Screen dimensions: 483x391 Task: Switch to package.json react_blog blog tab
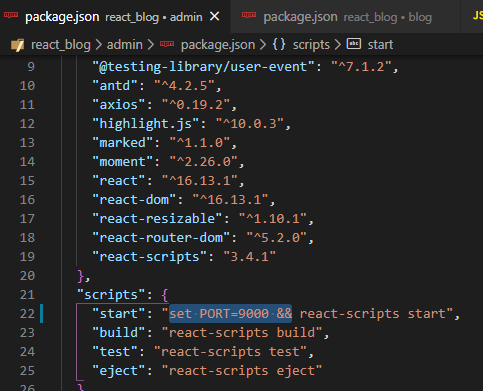tap(345, 17)
